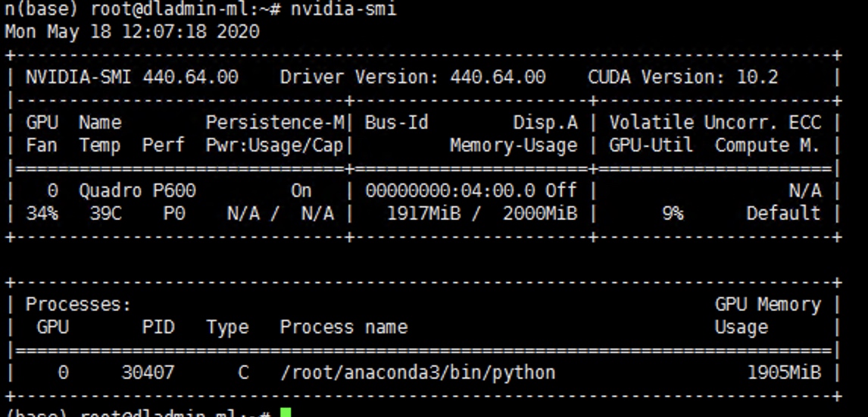Click the date line Mon May 18
868x417 pixels.
pyautogui.click(x=132, y=32)
